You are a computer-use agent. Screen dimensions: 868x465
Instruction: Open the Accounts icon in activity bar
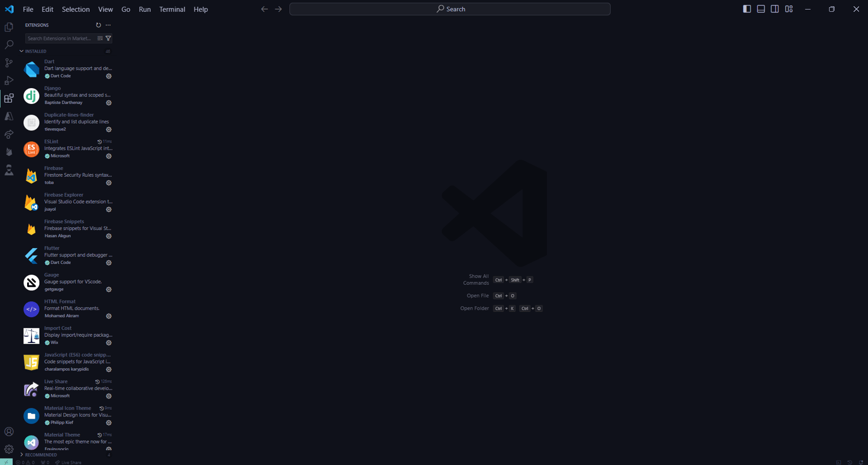(9, 432)
